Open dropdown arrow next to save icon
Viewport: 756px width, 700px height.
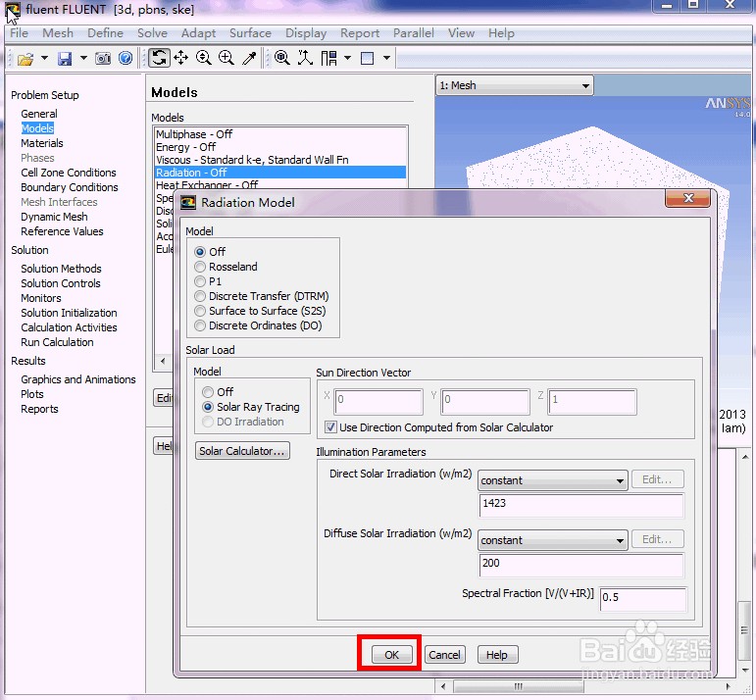pos(83,58)
